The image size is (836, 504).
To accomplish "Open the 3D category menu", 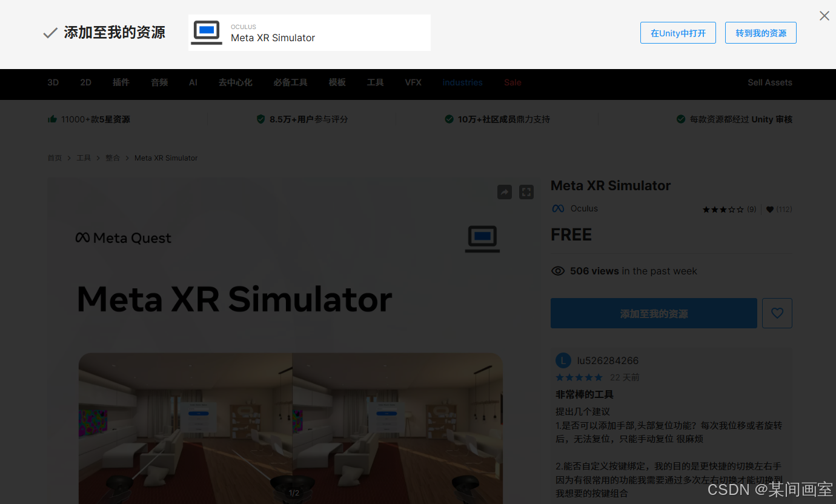I will [53, 82].
